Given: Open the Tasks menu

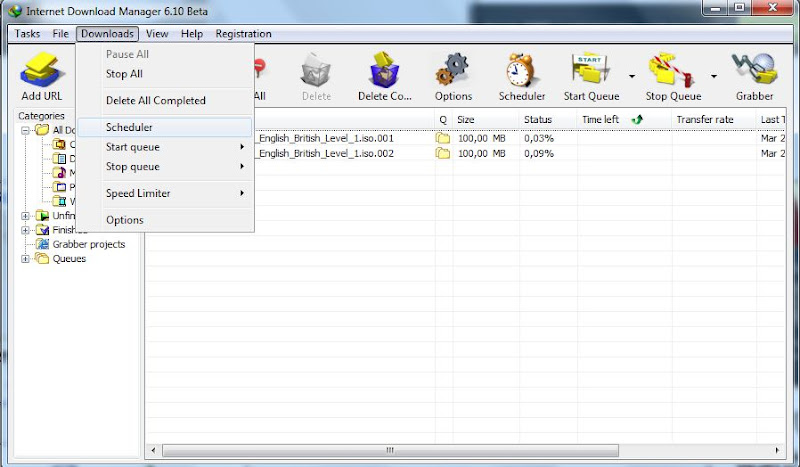Looking at the screenshot, I should click(x=27, y=34).
